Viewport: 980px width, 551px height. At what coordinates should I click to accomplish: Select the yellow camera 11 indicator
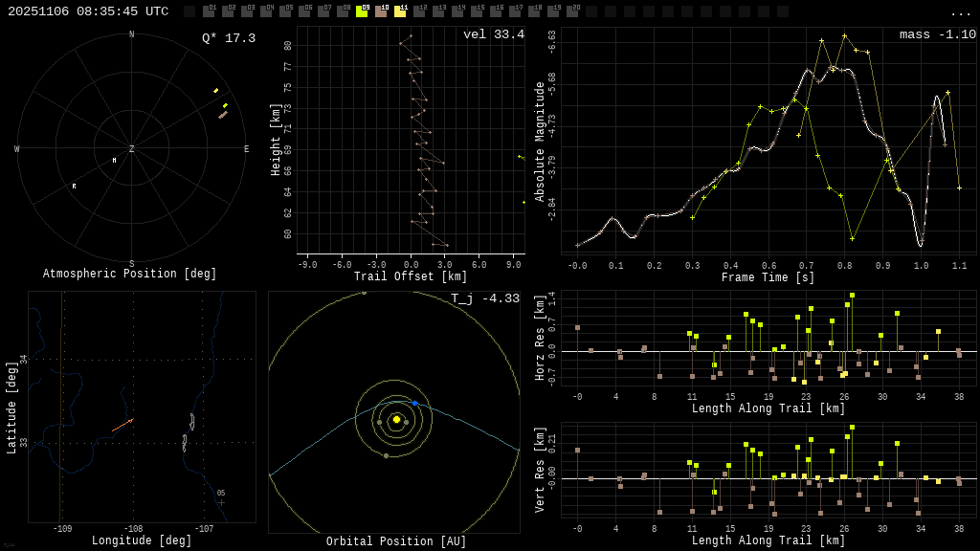coord(400,11)
